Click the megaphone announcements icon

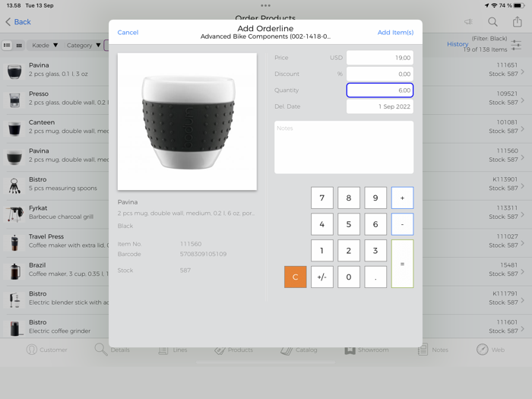pos(469,22)
